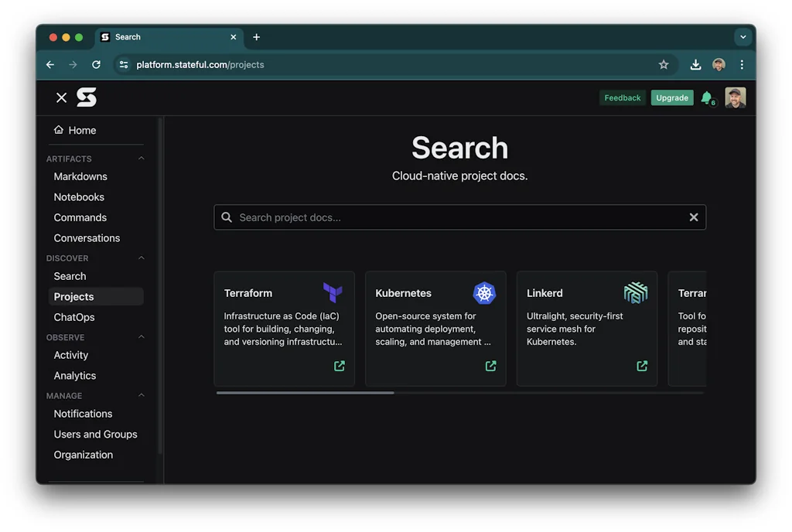The width and height of the screenshot is (792, 532).
Task: Open the Kubernetes card external link icon
Action: [x=490, y=366]
